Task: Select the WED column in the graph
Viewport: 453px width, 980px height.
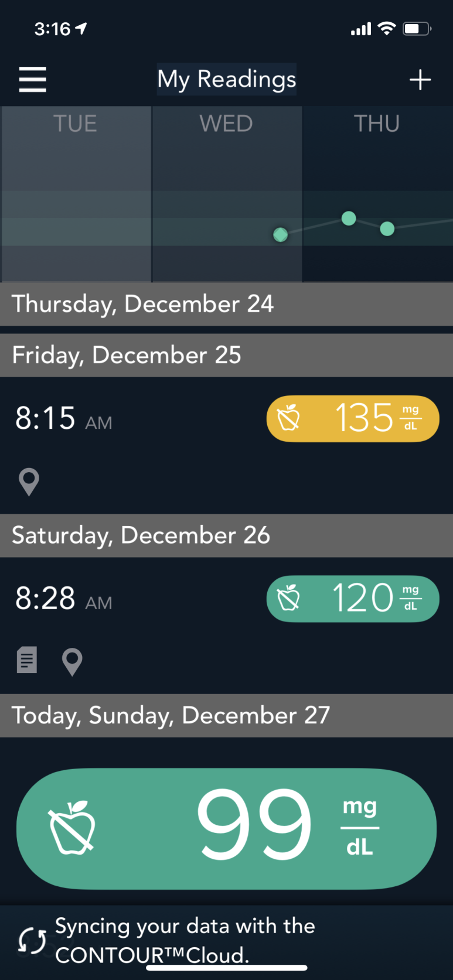Action: (227, 194)
